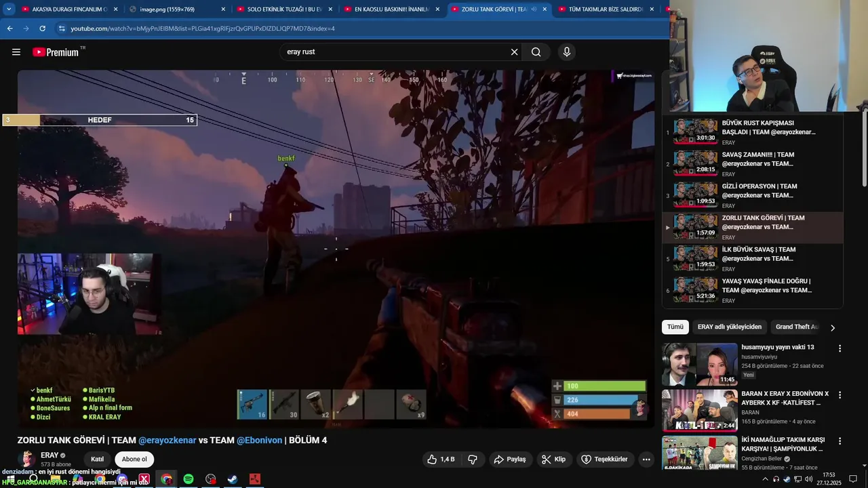Share video with Paylaş button
Viewport: 868px width, 488px height.
pos(510,460)
